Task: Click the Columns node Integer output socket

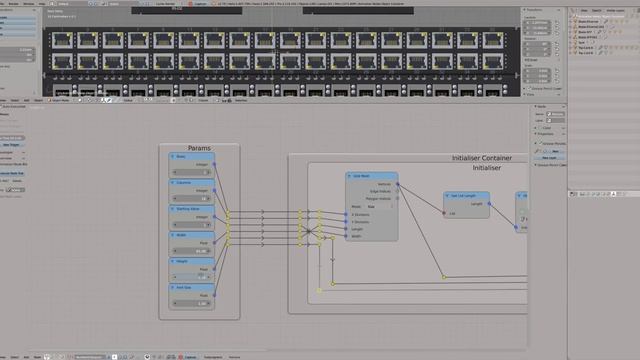Action: pyautogui.click(x=214, y=191)
